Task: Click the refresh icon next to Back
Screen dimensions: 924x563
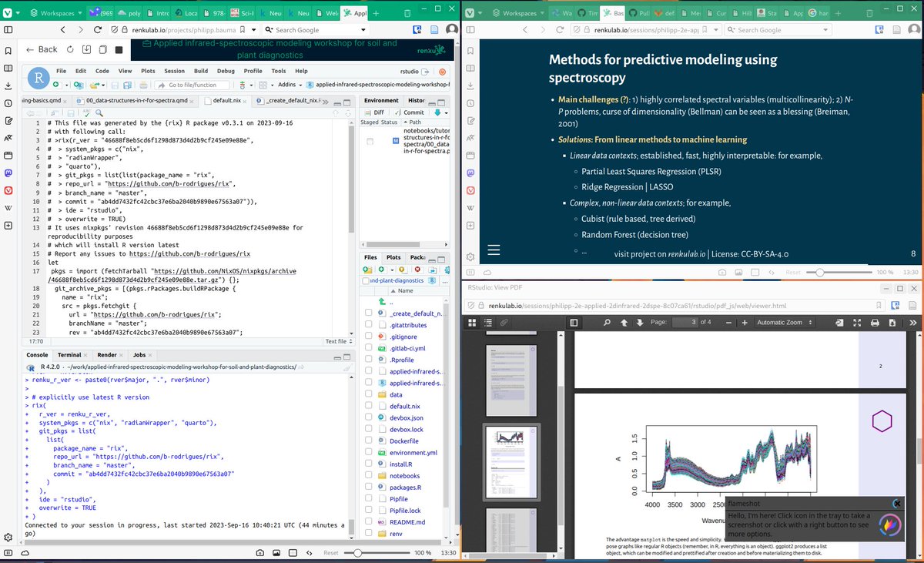Action: [70, 49]
